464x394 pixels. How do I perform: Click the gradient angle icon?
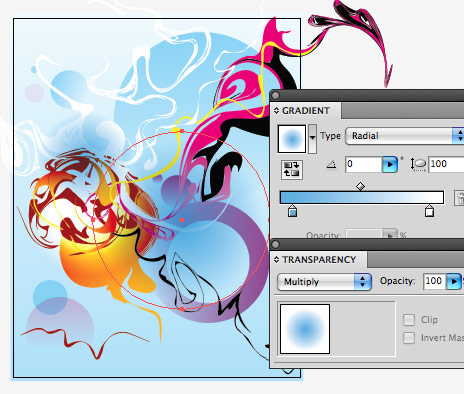331,164
